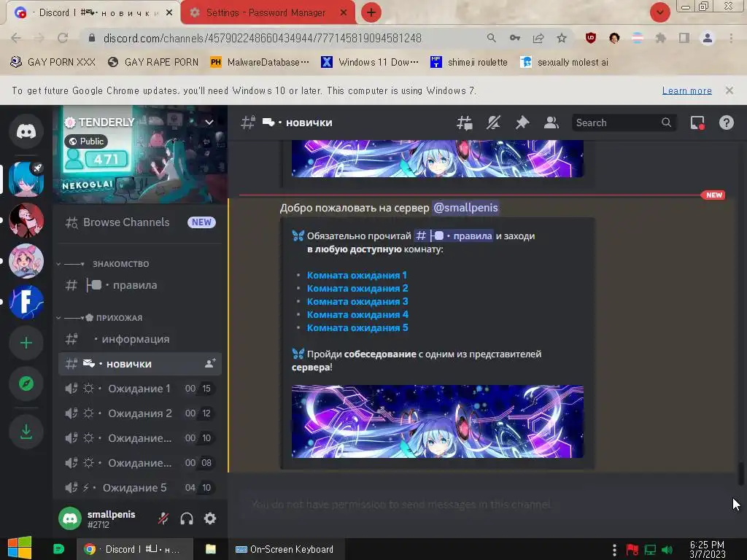Switch to Settings Password Manager tab
Image resolution: width=747 pixels, height=560 pixels.
[x=268, y=12]
